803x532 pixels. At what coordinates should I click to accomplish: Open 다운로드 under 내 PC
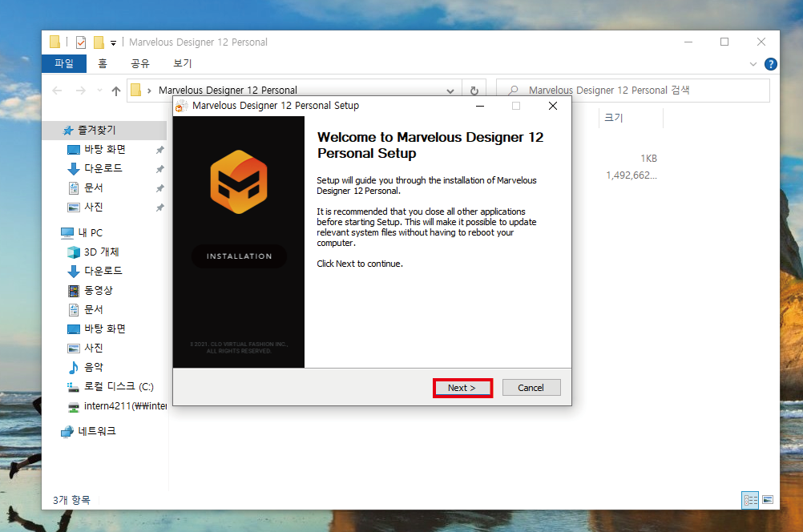pos(103,271)
